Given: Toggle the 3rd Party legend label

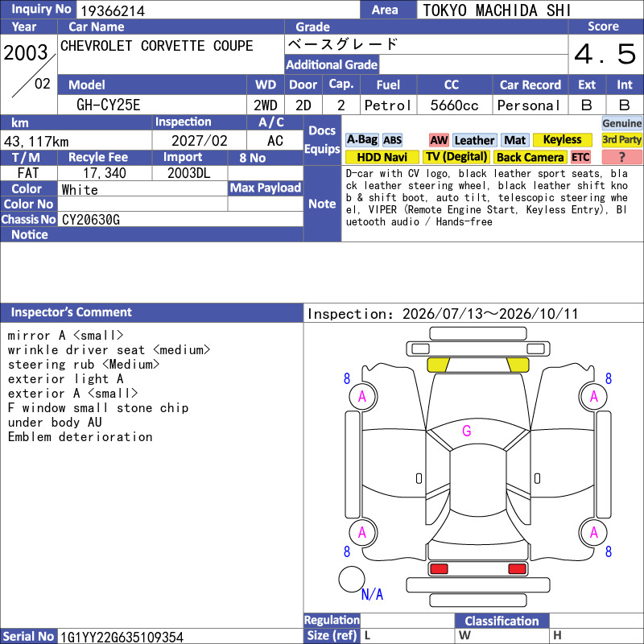Looking at the screenshot, I should coord(621,140).
